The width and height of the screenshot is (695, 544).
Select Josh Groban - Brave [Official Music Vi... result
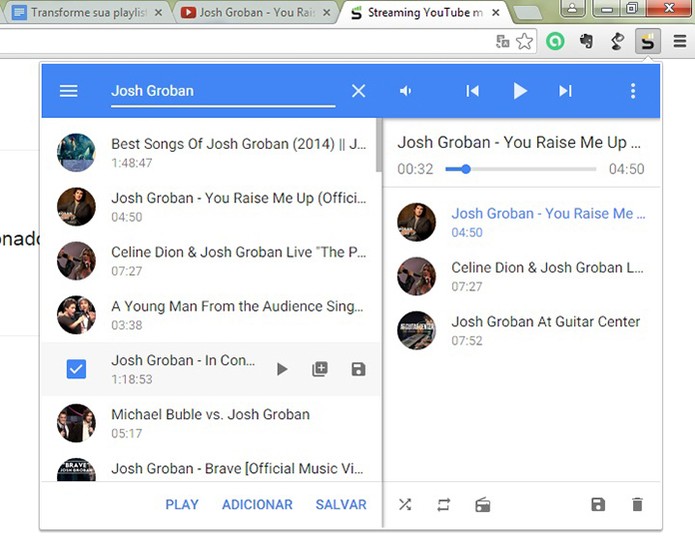pyautogui.click(x=211, y=466)
